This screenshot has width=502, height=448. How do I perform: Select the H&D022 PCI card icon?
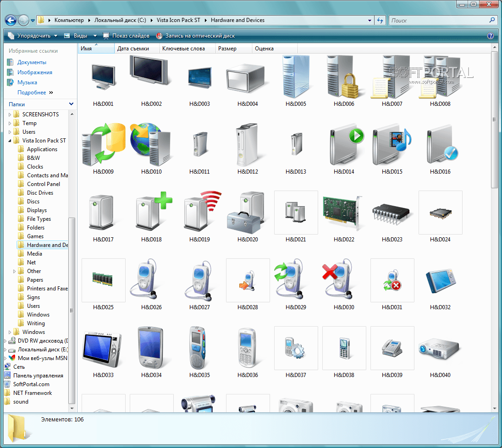click(342, 213)
